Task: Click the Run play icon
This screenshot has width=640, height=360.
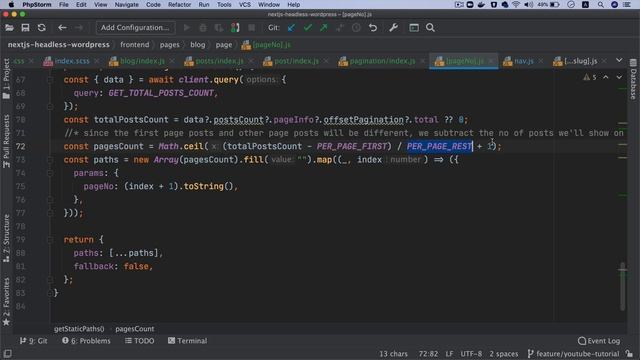Action: tap(187, 28)
